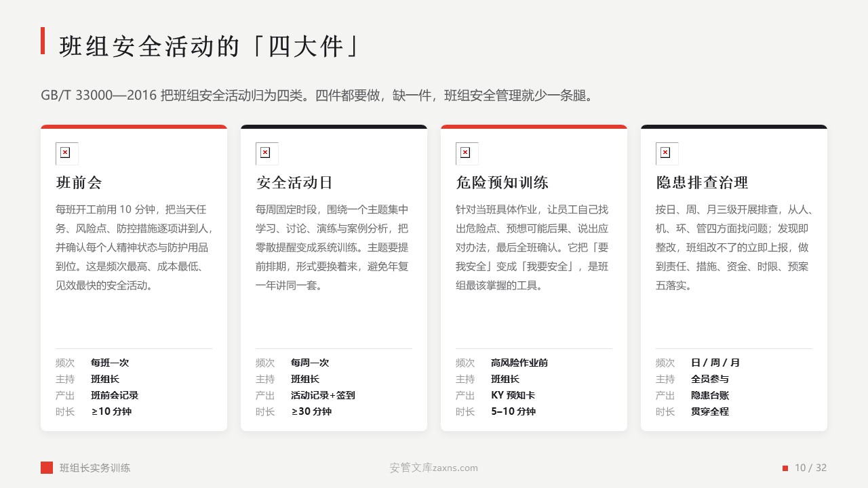This screenshot has height=488, width=868.
Task: Select the value 日 / 周 / 月
Action: [x=715, y=363]
